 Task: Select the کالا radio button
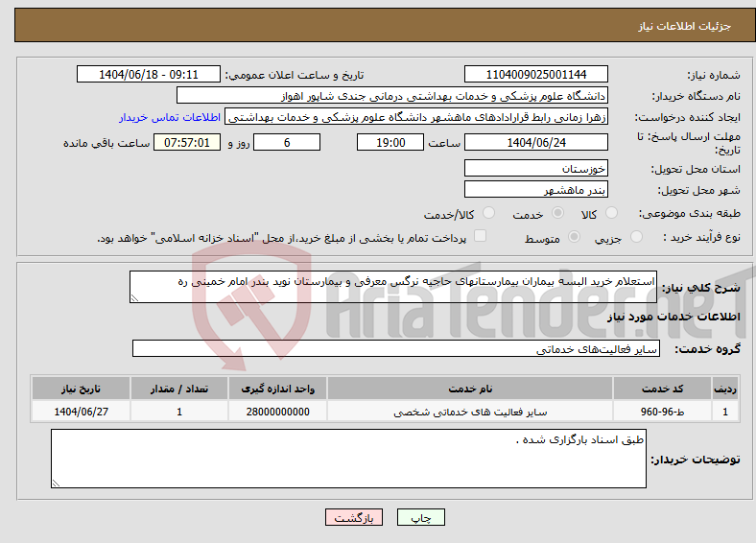pyautogui.click(x=611, y=213)
